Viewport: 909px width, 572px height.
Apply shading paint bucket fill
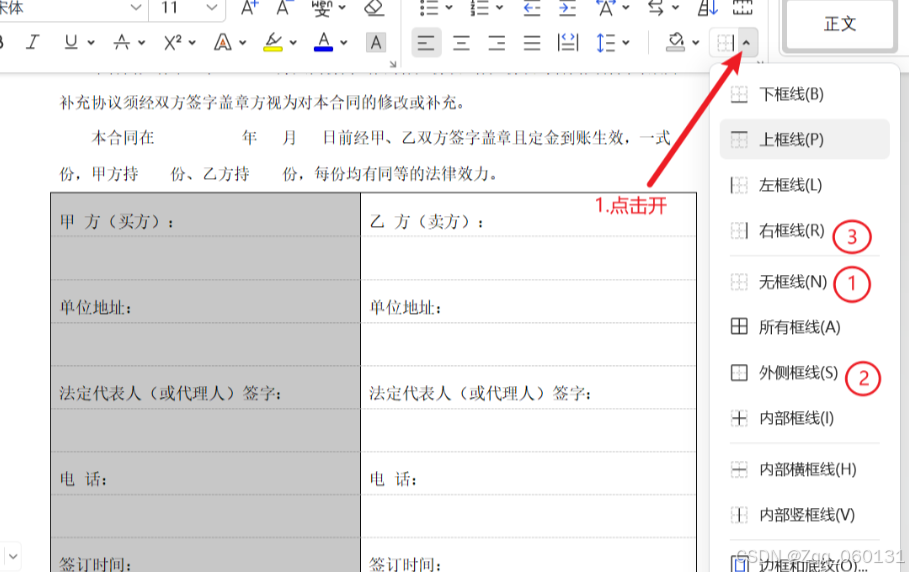(675, 42)
